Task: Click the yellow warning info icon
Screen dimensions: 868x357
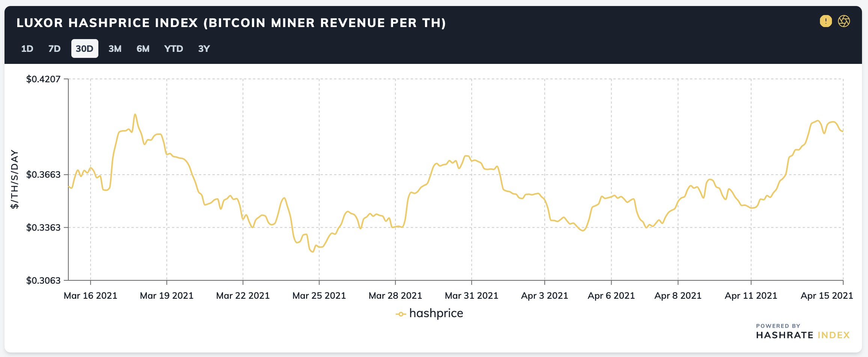Action: click(826, 21)
